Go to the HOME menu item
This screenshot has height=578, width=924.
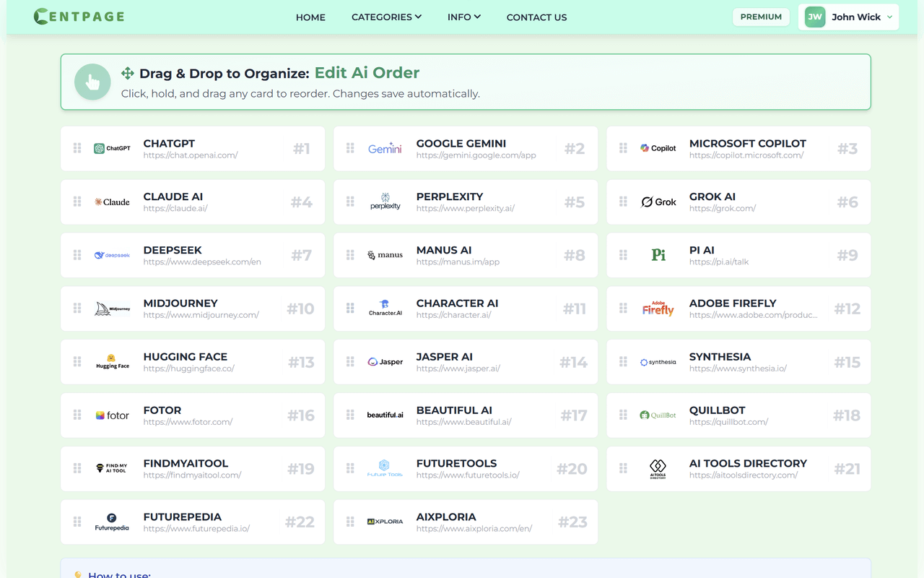pos(310,17)
